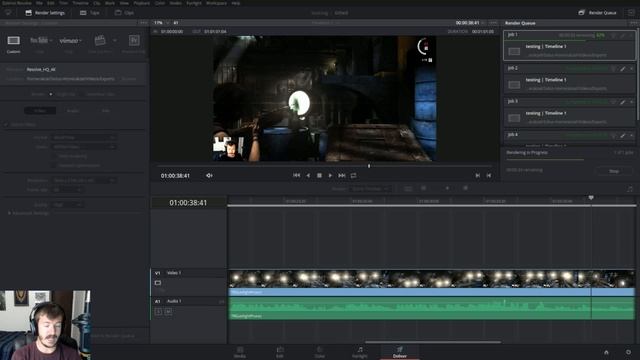640x360 pixels.
Task: Open the Codec dropdown
Action: pos(84,147)
